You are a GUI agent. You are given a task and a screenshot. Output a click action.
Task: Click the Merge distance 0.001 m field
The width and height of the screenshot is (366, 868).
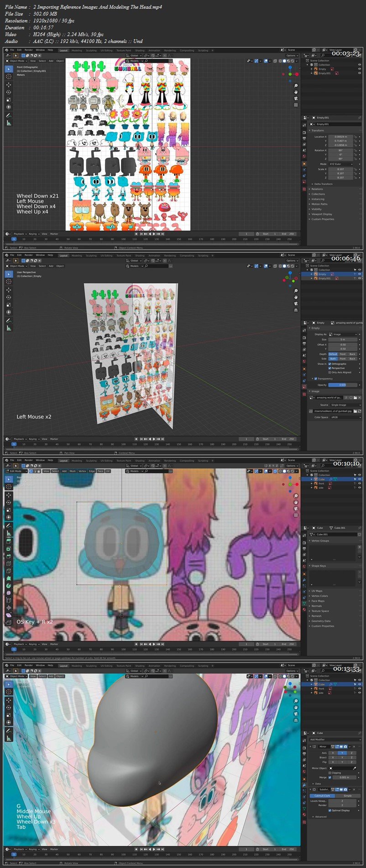(344, 777)
